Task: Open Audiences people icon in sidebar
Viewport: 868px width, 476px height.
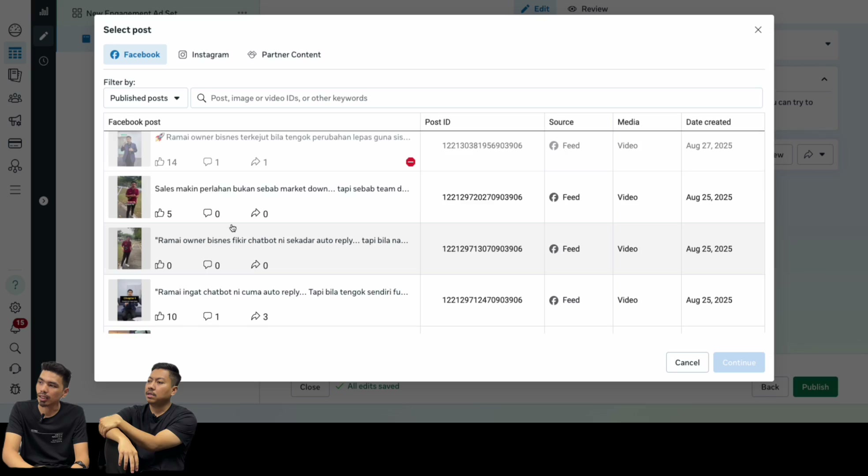Action: pos(15,98)
